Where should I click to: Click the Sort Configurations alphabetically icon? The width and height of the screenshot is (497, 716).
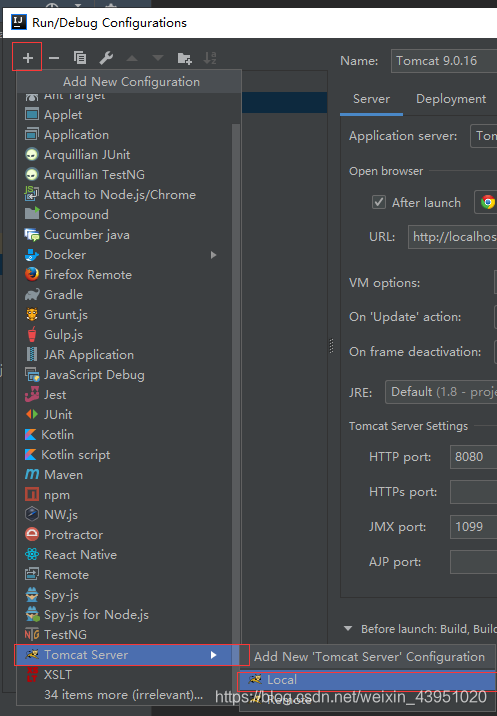210,58
